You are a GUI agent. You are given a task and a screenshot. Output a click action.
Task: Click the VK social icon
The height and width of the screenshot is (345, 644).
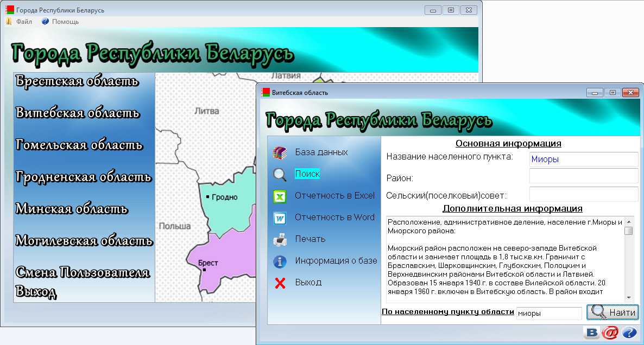[x=592, y=333]
